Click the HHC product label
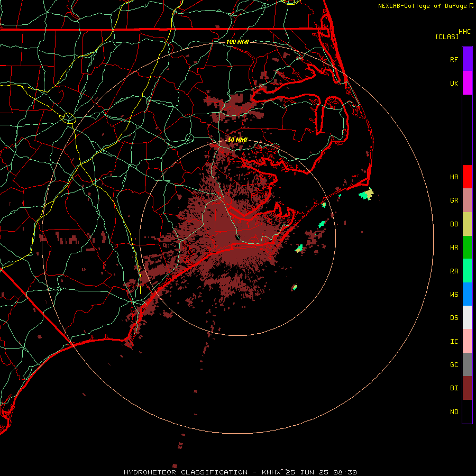 tap(464, 32)
